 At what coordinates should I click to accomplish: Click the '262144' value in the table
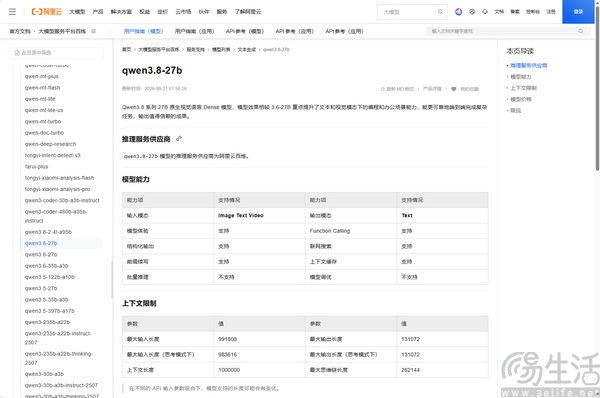tap(411, 370)
